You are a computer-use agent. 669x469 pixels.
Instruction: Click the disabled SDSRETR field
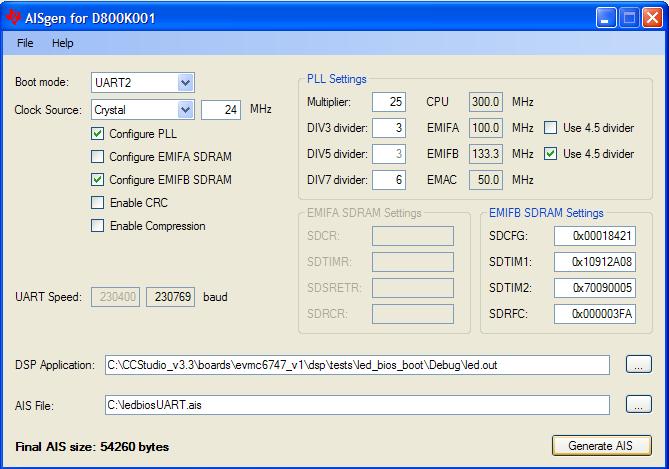coord(413,288)
